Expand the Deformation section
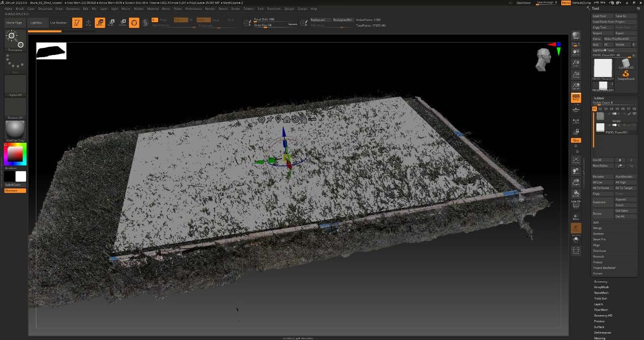Image resolution: width=644 pixels, height=340 pixels. point(603,332)
